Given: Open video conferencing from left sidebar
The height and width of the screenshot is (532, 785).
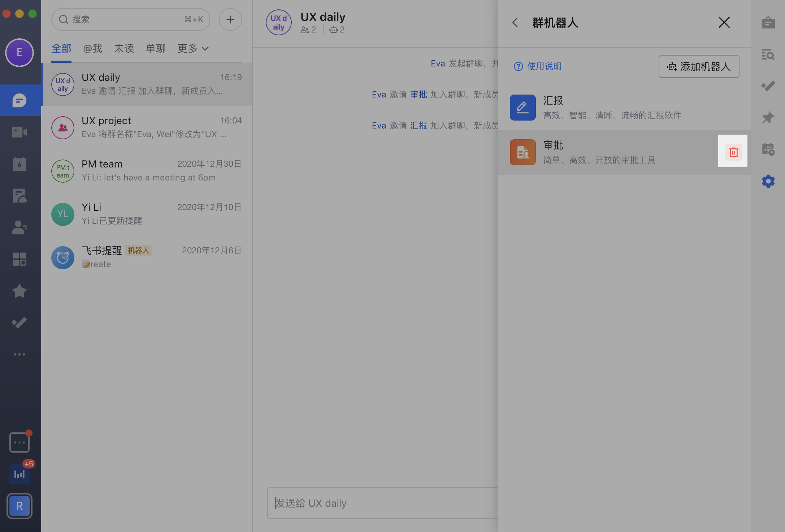Looking at the screenshot, I should (19, 132).
